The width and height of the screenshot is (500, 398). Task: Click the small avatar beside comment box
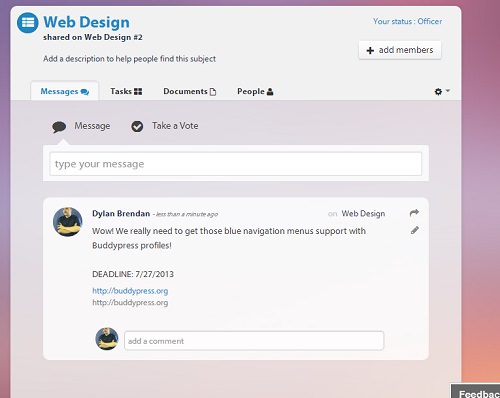click(107, 339)
